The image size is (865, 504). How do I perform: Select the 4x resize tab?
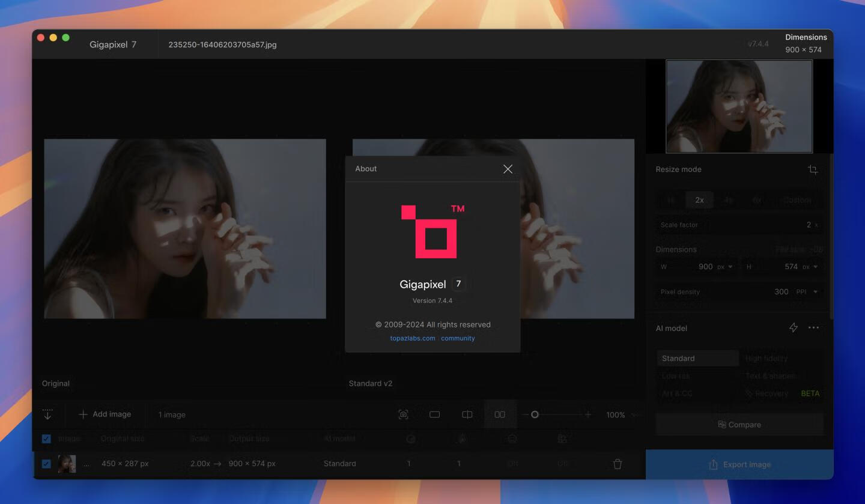[x=728, y=200]
